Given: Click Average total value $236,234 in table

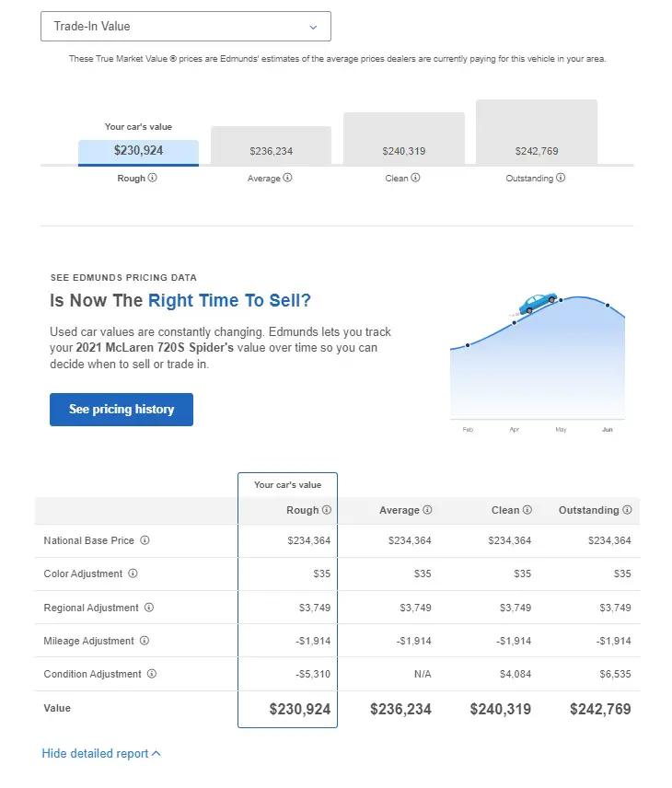Looking at the screenshot, I should 400,709.
